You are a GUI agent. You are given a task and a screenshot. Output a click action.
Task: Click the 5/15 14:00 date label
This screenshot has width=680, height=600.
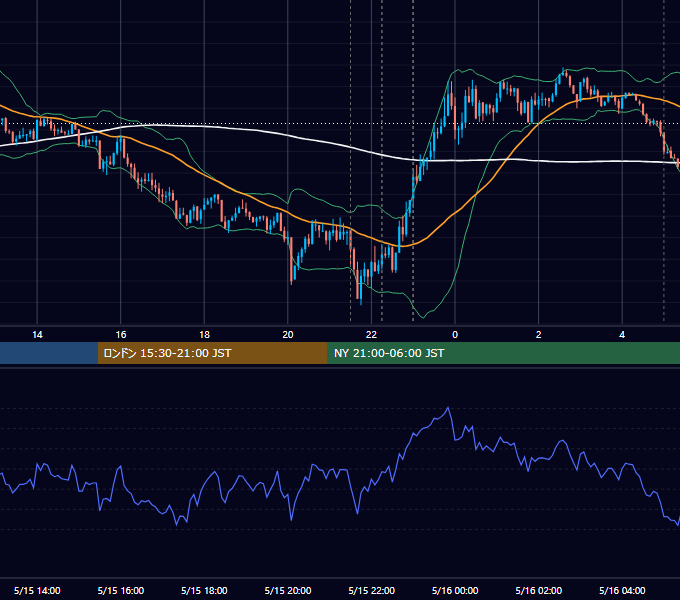(x=37, y=590)
